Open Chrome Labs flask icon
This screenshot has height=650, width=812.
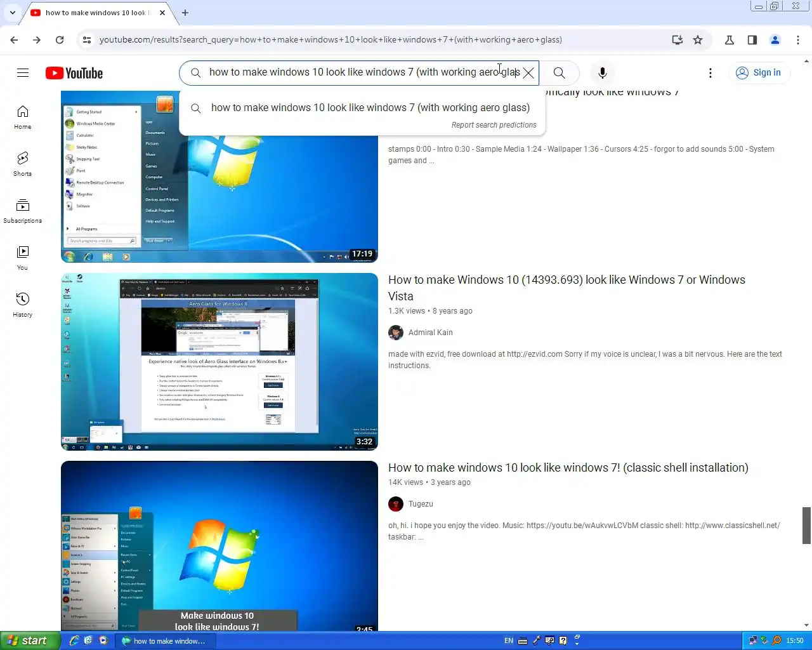click(x=730, y=39)
